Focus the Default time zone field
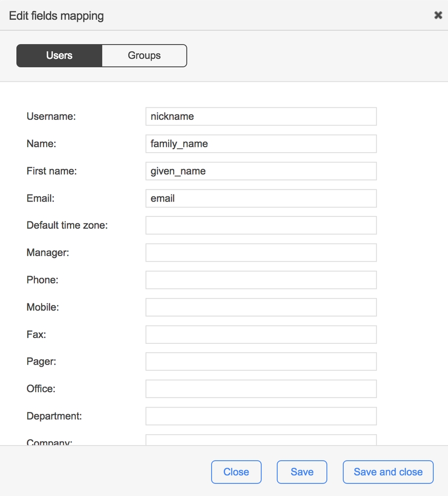This screenshot has height=496, width=448. 261,225
